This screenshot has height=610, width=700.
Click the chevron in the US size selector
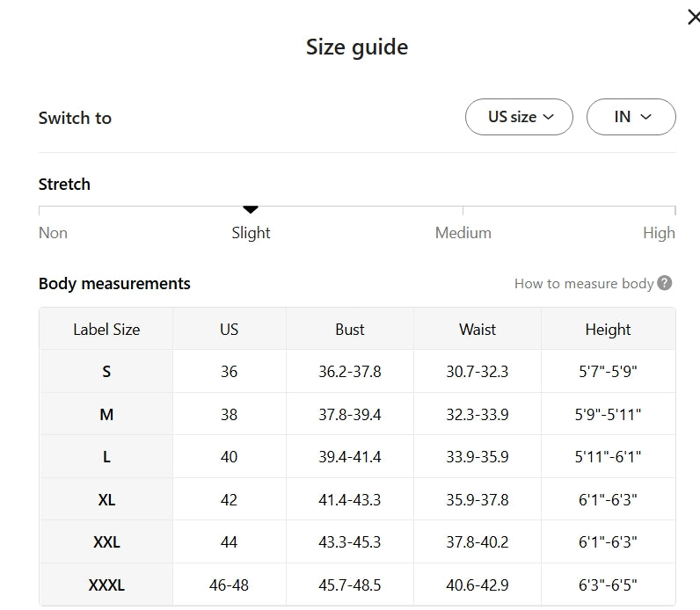548,117
